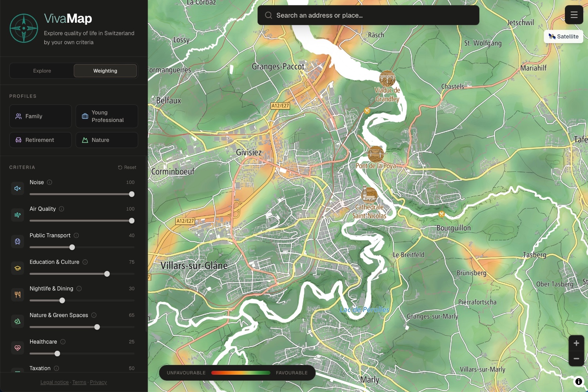Click the Nightlife & Dining cutlery icon

[18, 295]
